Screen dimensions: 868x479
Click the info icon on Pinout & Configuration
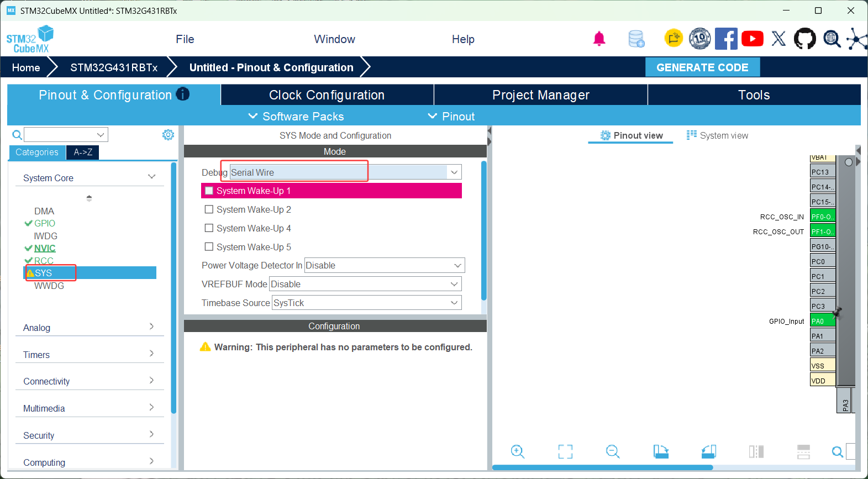pyautogui.click(x=183, y=94)
